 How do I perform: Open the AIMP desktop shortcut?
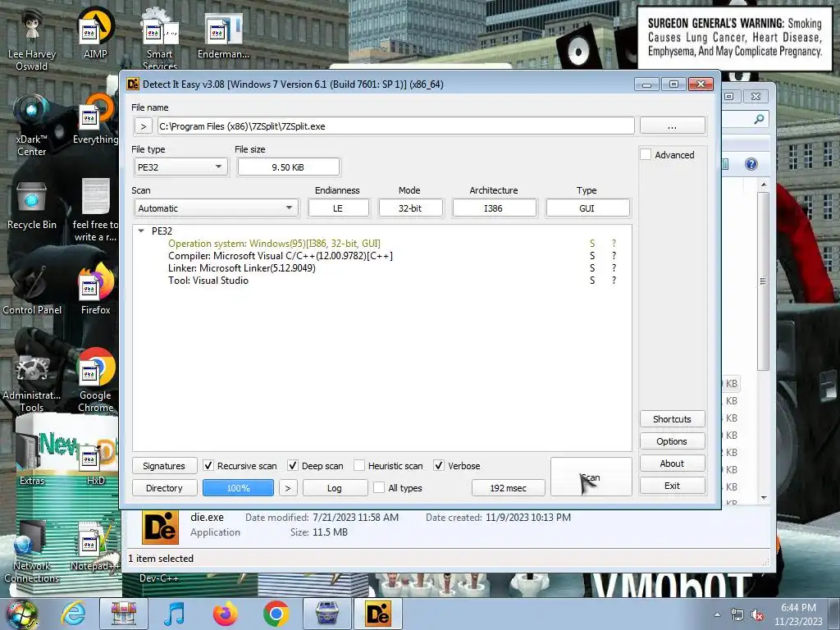pyautogui.click(x=95, y=34)
